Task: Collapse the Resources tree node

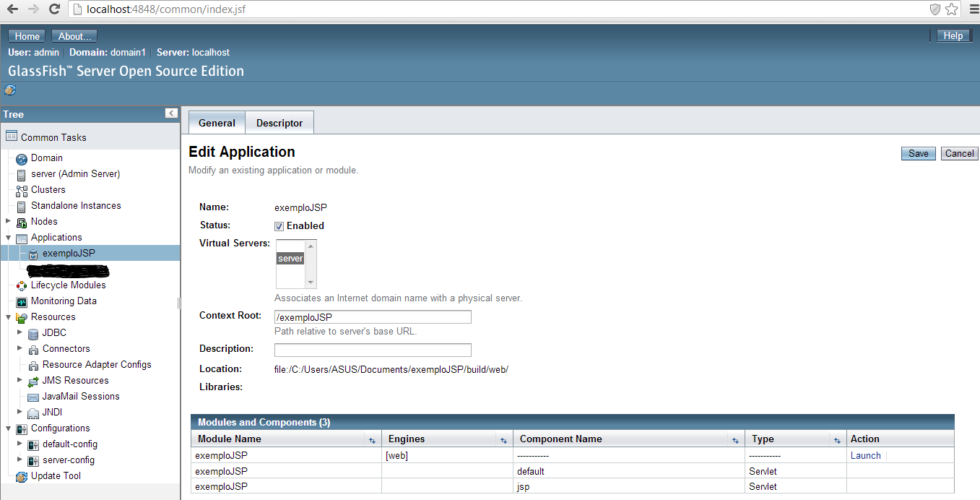Action: (x=8, y=316)
